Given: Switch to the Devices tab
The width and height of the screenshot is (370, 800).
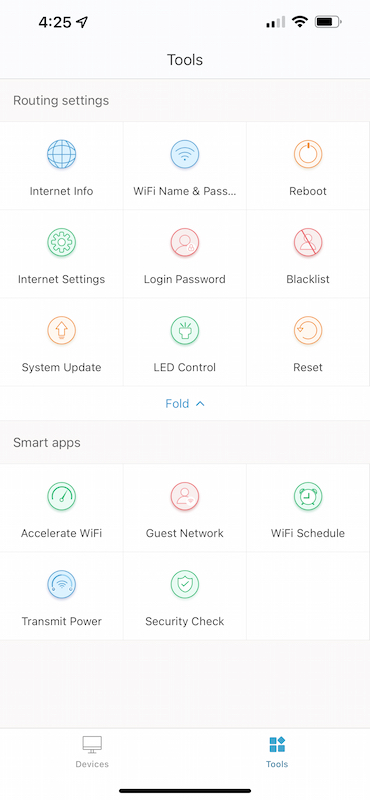Looking at the screenshot, I should (x=92, y=752).
